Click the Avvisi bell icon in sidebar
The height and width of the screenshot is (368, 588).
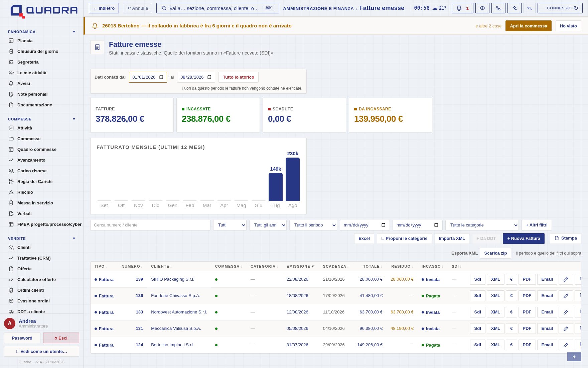coord(11,84)
